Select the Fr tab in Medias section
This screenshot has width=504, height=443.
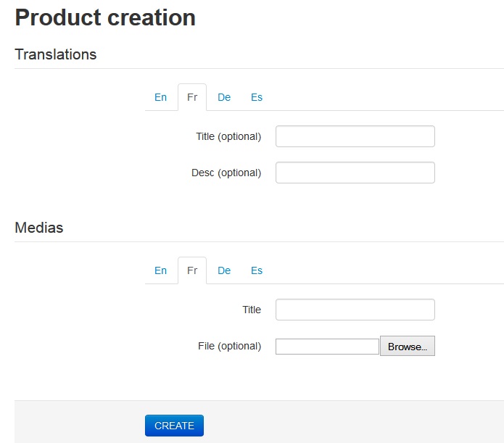(192, 270)
